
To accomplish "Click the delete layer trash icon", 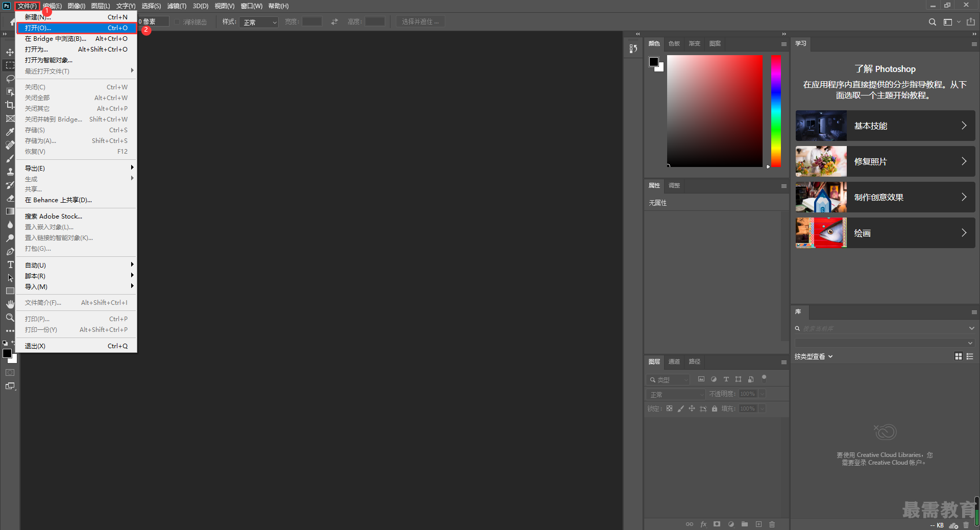I will [x=772, y=524].
